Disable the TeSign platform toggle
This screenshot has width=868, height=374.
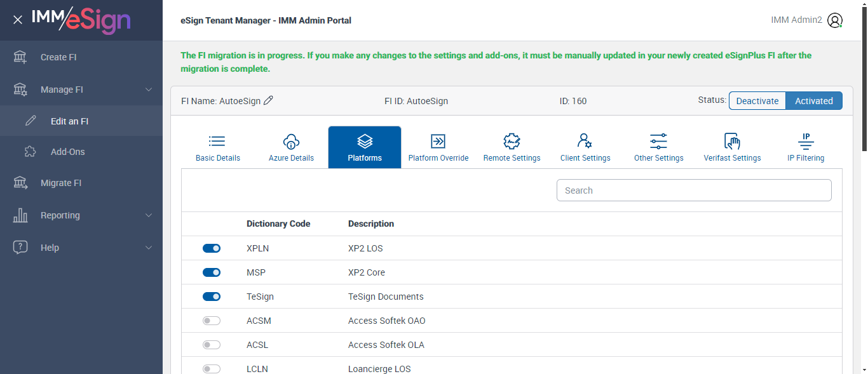[x=212, y=297]
